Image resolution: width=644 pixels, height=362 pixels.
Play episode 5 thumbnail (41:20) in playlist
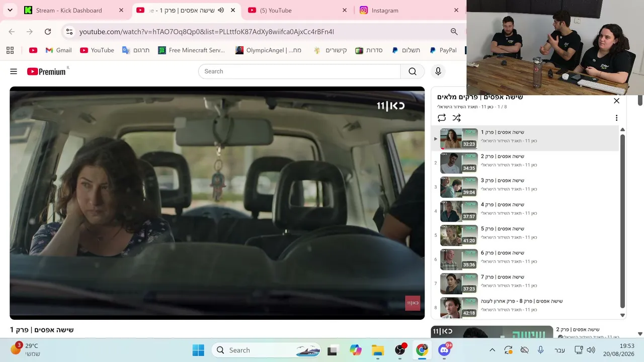click(458, 235)
